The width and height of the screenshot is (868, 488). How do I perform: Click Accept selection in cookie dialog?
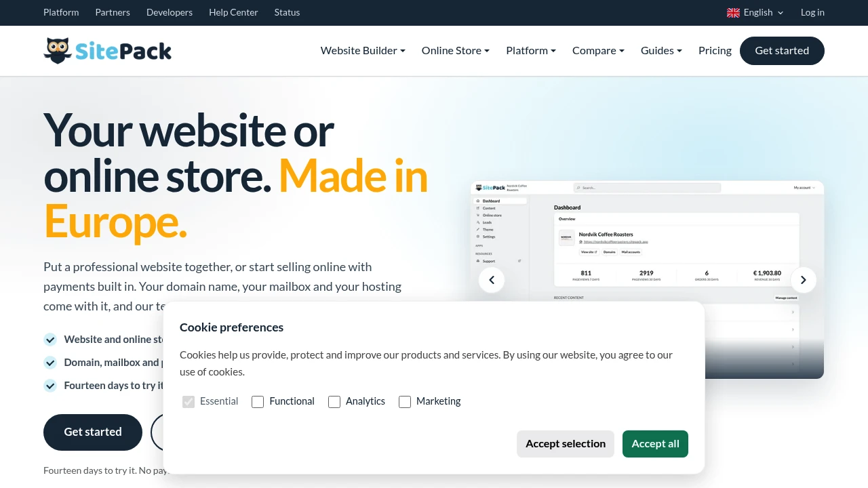[x=566, y=444]
